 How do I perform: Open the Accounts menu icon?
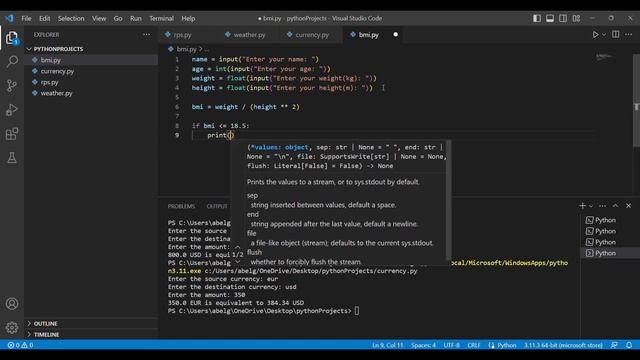pos(12,304)
